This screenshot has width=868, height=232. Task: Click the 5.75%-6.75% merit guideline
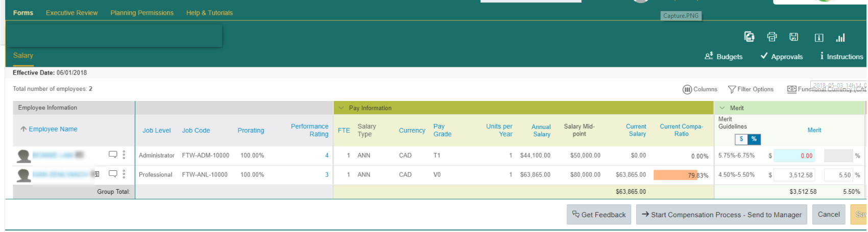(x=736, y=156)
